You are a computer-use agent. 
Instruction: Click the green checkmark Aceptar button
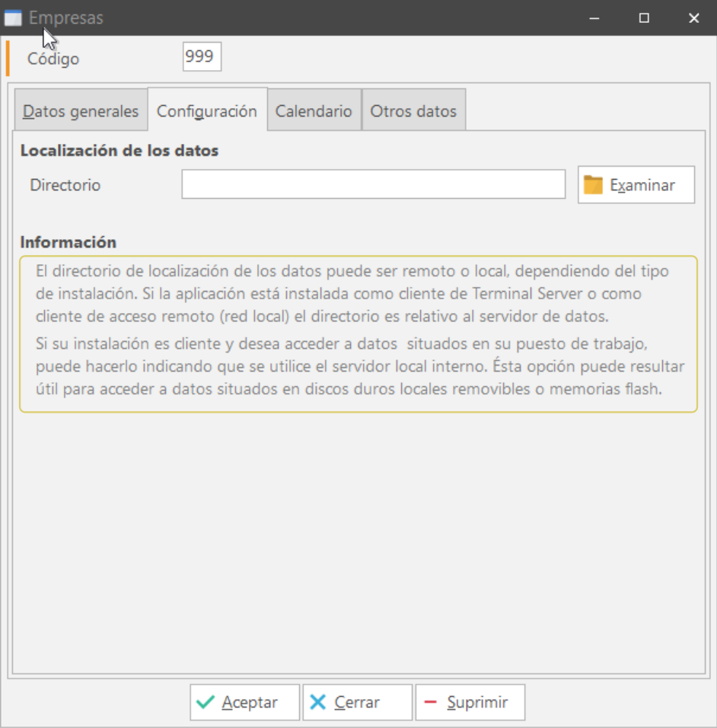coord(244,702)
